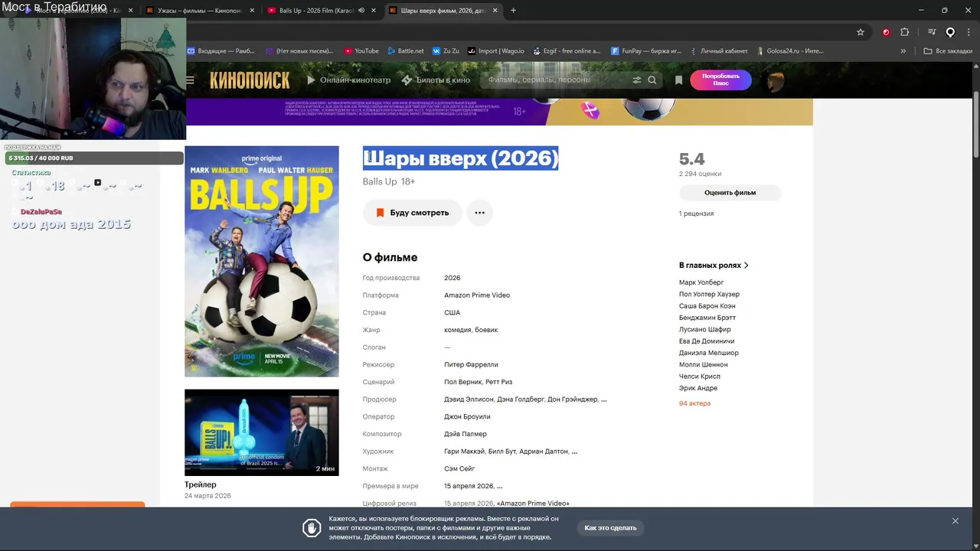Screen dimensions: 980x551
Task: Click Amazon Prime Video platform link
Action: tap(477, 295)
